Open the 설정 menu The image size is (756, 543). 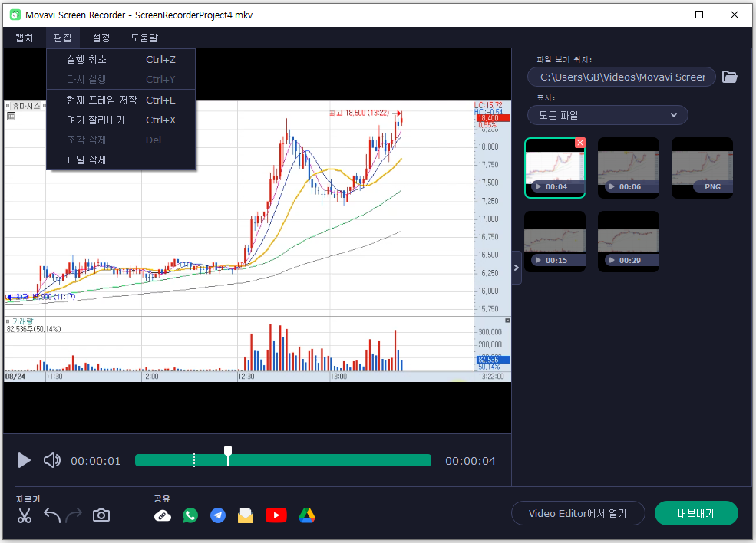click(101, 38)
